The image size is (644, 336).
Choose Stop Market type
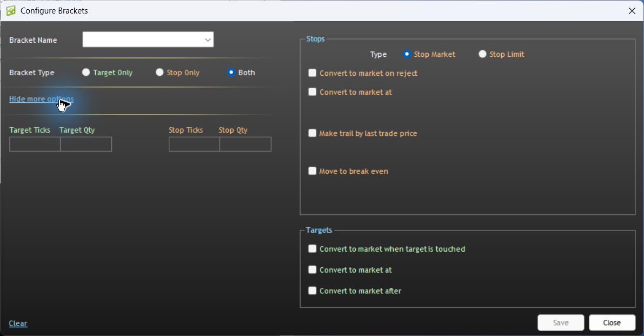coord(407,54)
